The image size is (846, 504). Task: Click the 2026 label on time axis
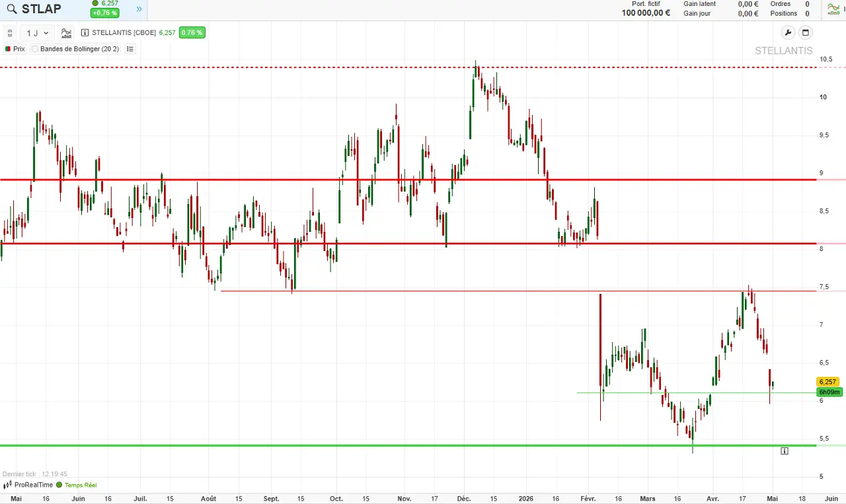(526, 499)
